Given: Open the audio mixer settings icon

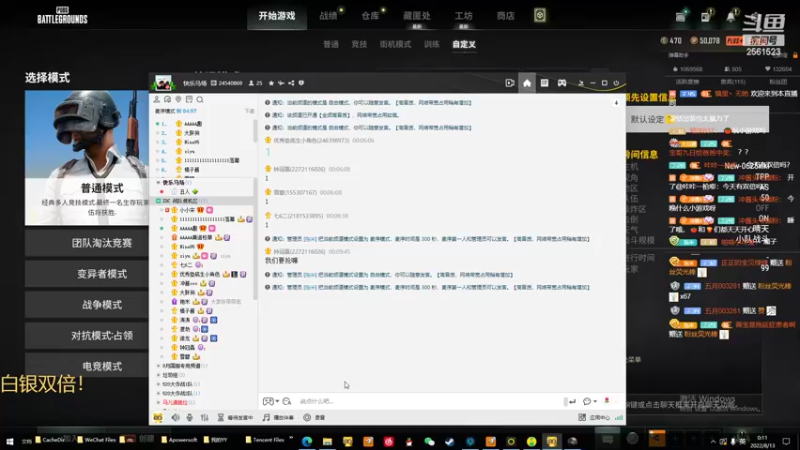Looking at the screenshot, I should (x=205, y=417).
